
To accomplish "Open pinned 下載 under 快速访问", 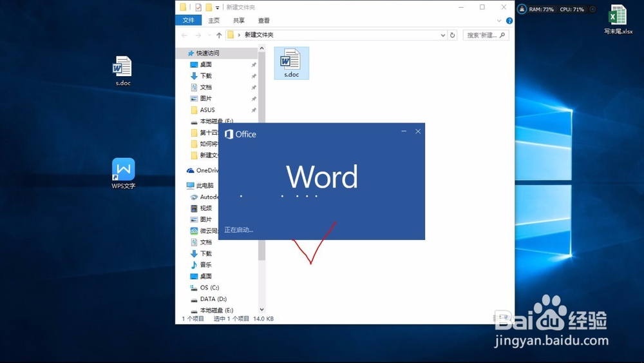I will click(x=206, y=75).
